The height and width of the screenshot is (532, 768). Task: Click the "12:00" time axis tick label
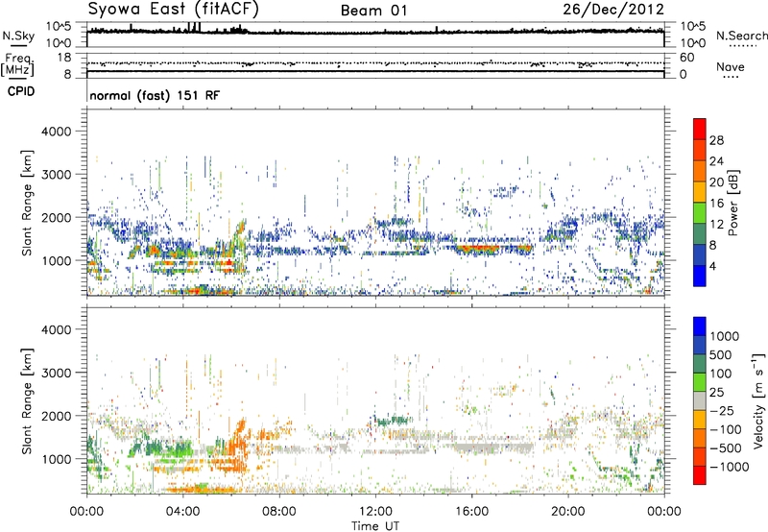coord(375,512)
